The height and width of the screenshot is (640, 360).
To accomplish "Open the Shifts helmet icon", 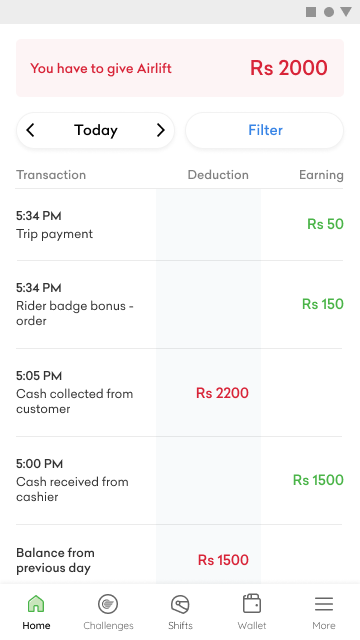I will click(x=180, y=604).
